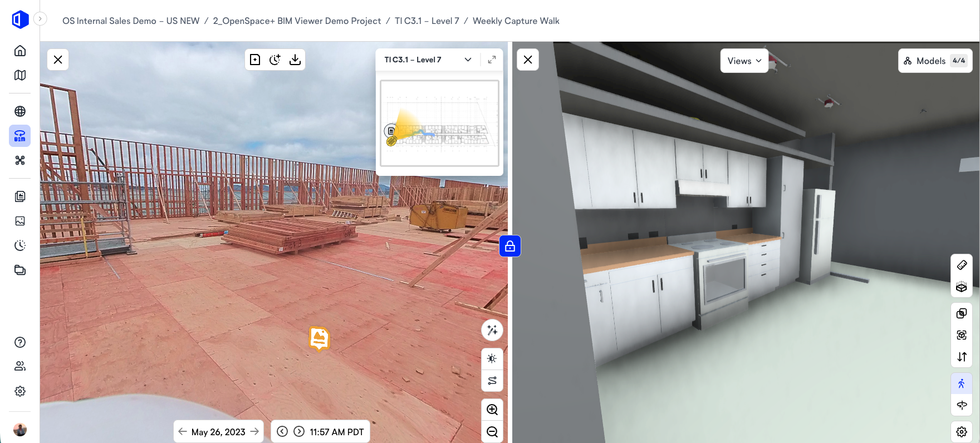Image resolution: width=980 pixels, height=443 pixels.
Task: Zoom in on the capture photo
Action: click(x=492, y=410)
